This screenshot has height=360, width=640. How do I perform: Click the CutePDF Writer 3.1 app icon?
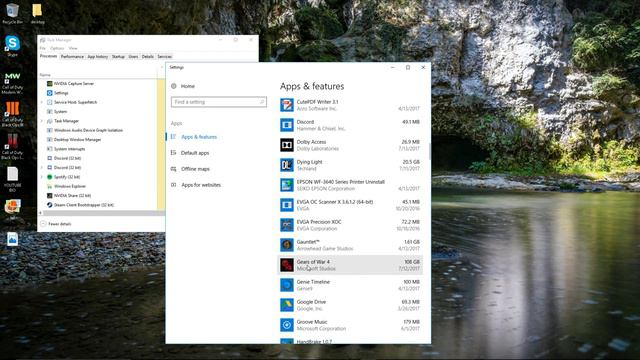(x=287, y=105)
